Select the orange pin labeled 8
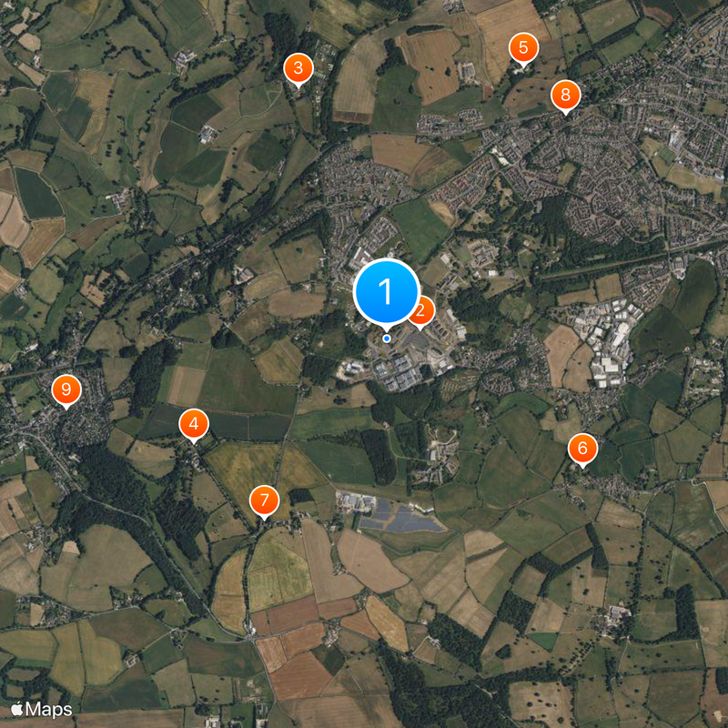The height and width of the screenshot is (728, 728). coord(565,97)
